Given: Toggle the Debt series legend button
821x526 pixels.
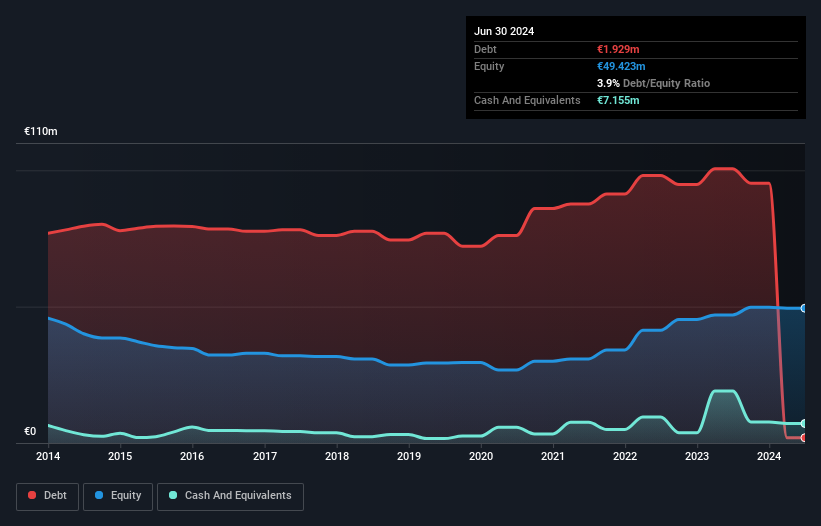Looking at the screenshot, I should pyautogui.click(x=48, y=496).
